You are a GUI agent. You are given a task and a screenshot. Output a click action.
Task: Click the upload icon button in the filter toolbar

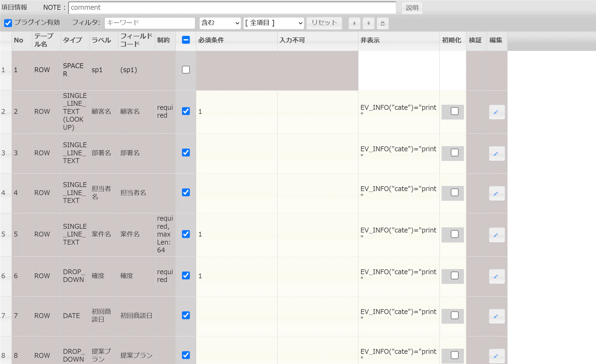[369, 23]
